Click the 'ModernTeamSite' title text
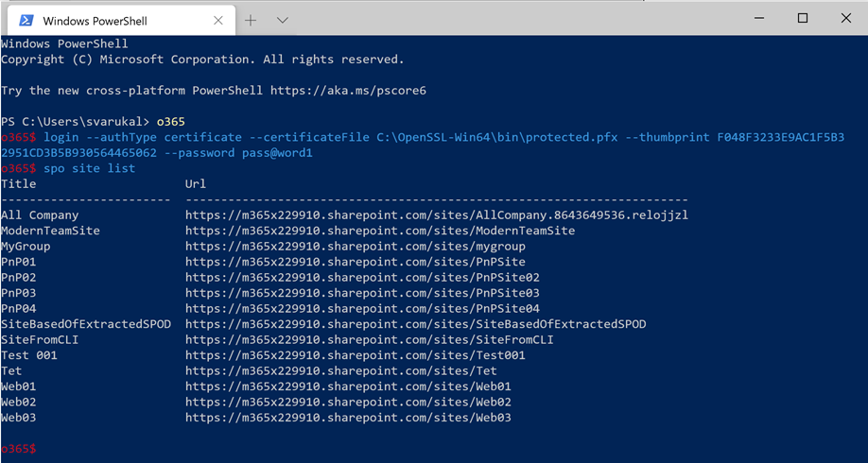The width and height of the screenshot is (868, 463). tap(50, 231)
